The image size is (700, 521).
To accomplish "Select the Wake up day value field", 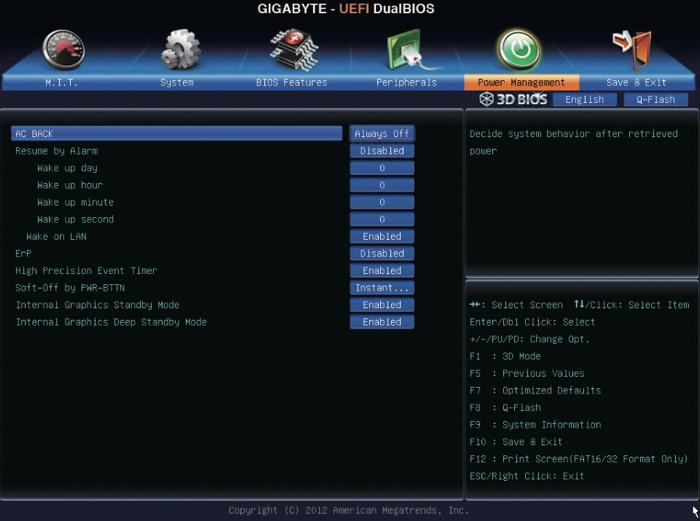I will point(382,168).
